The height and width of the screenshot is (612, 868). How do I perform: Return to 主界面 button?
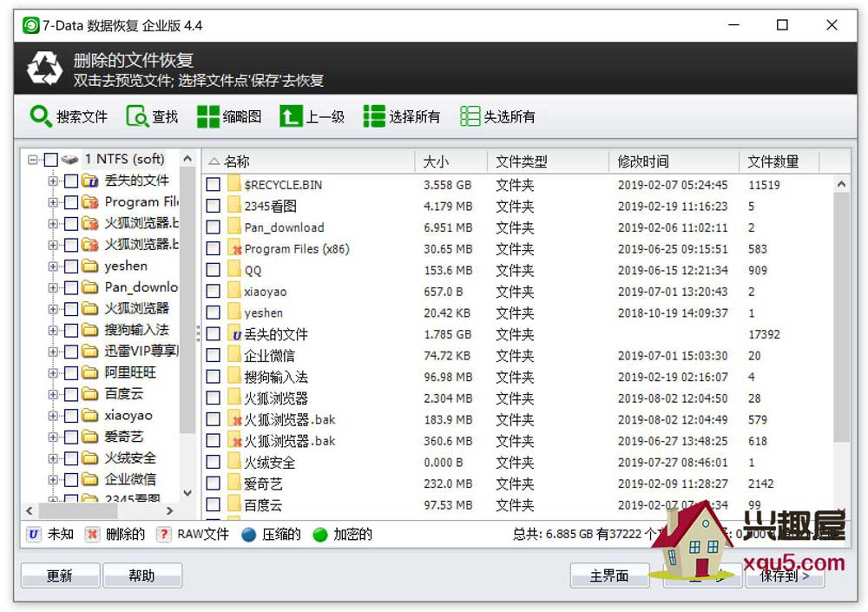[609, 576]
